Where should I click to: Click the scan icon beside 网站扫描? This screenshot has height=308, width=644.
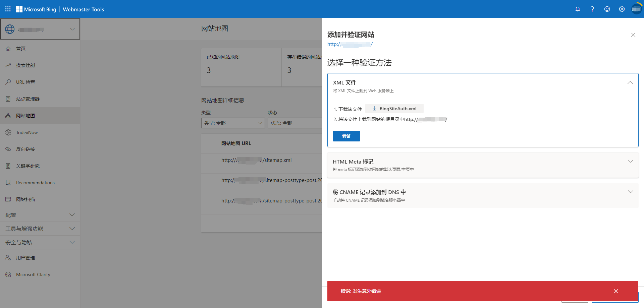pos(8,199)
